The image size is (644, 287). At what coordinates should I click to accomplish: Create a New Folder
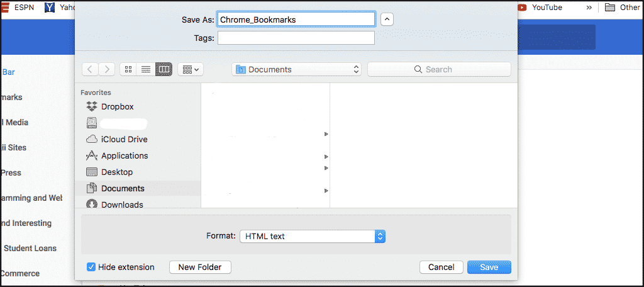pos(200,267)
